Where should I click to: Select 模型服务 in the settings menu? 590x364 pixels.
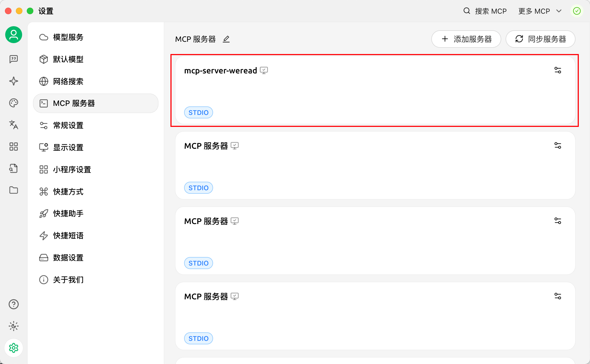click(68, 37)
